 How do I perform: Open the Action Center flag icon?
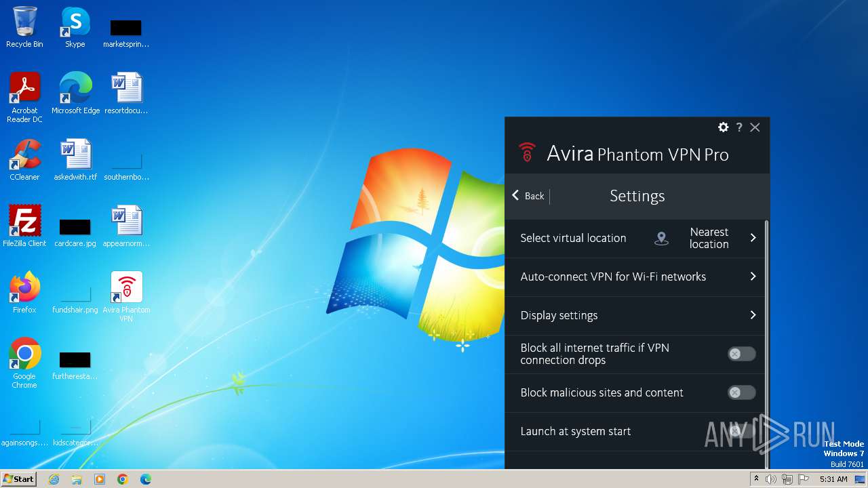tap(804, 479)
